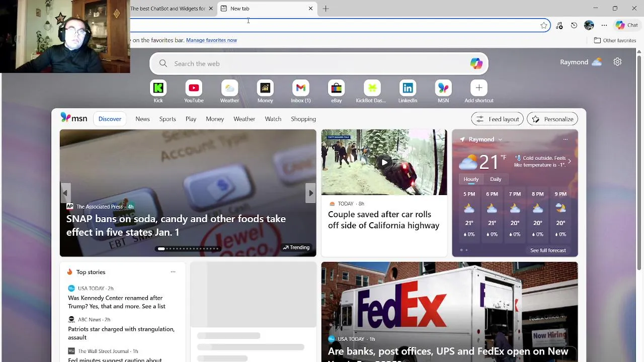Image resolution: width=644 pixels, height=362 pixels.
Task: Open Couple saved after car rolls story
Action: tap(383, 220)
